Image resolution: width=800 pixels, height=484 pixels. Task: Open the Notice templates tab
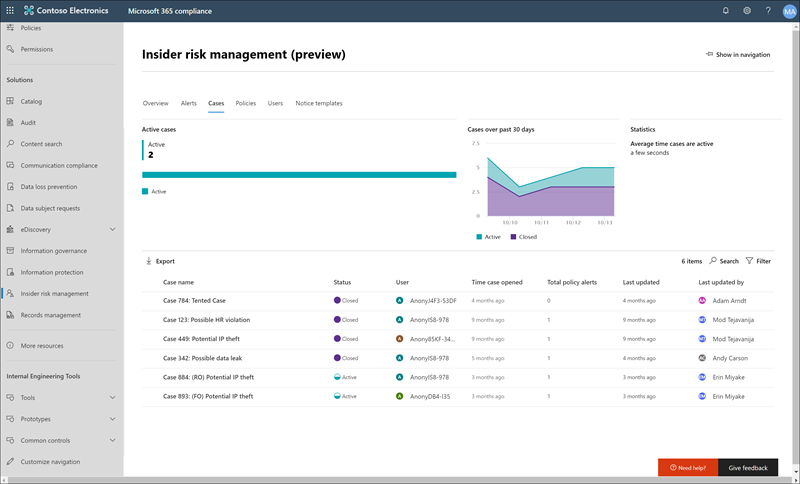coord(319,103)
